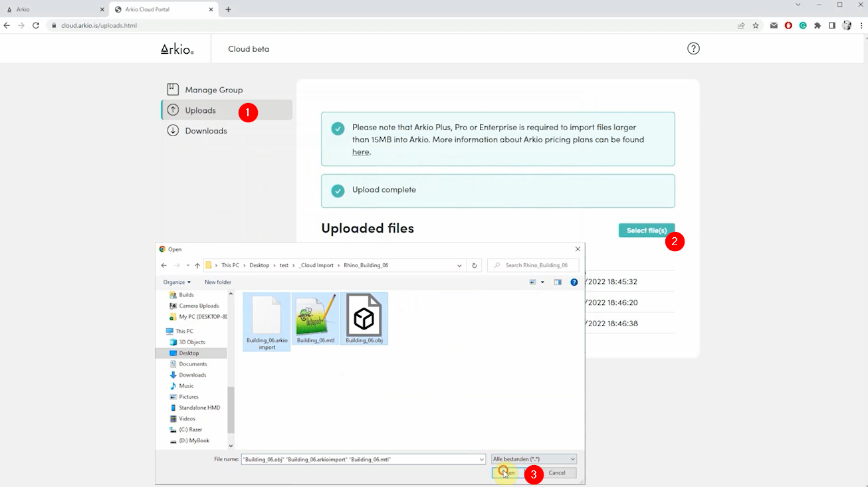The height and width of the screenshot is (487, 868).
Task: Click '_Cloud Import' in the breadcrumb path
Action: (x=316, y=265)
